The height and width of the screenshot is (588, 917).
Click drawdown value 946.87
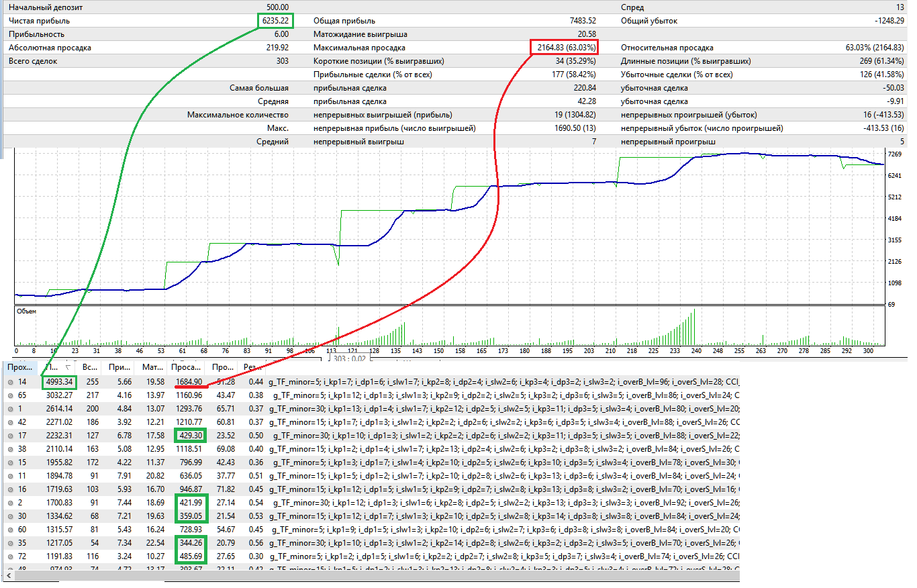click(x=191, y=489)
